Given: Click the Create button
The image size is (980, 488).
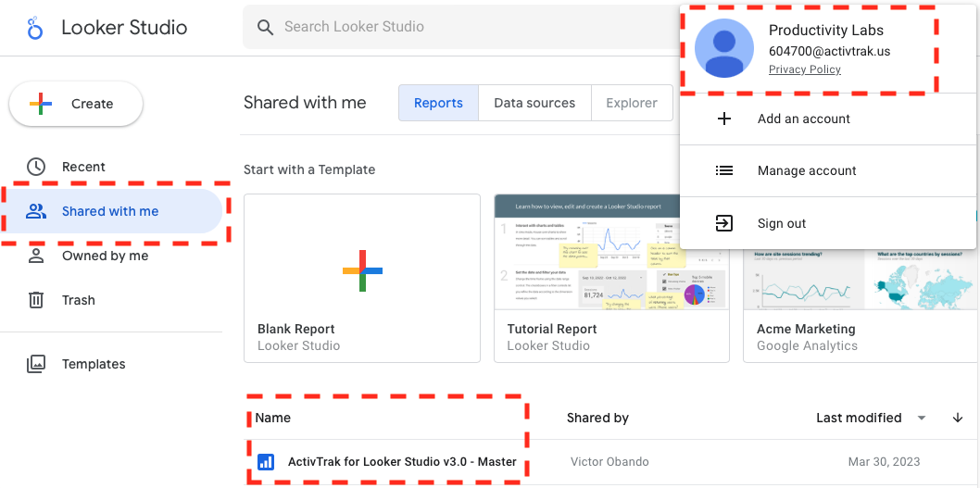Looking at the screenshot, I should [76, 104].
